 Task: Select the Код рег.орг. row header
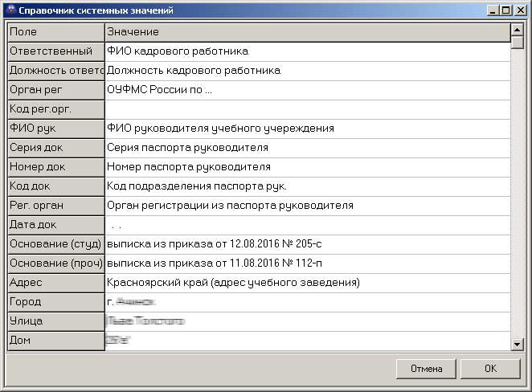(56, 109)
